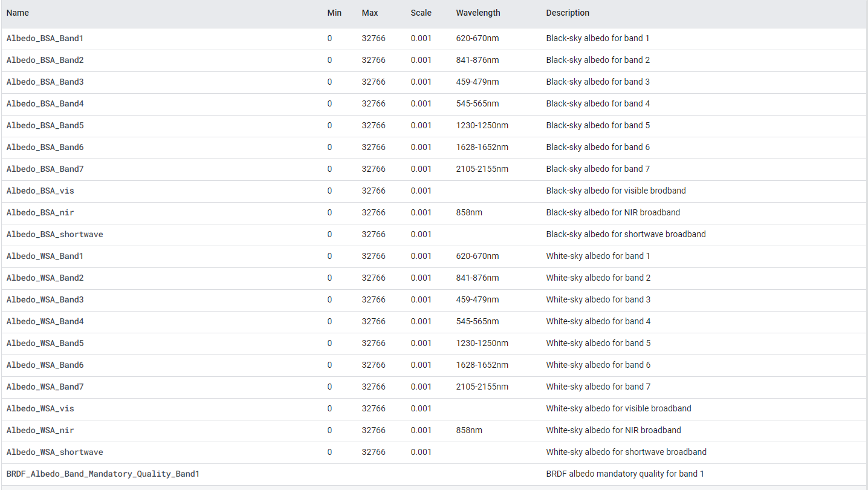Click the Wavelength column header
Screen dimensions: 868x490
click(478, 13)
